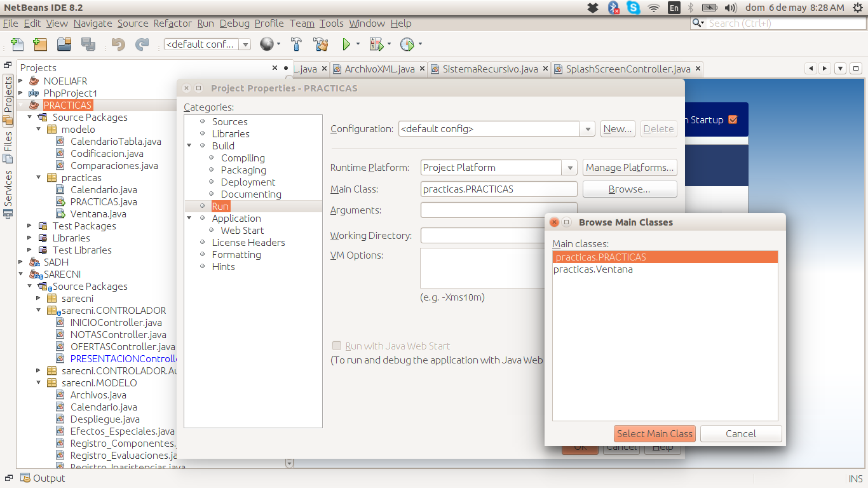Click the Clean and Build broom icon
The image size is (868, 488).
pos(321,44)
